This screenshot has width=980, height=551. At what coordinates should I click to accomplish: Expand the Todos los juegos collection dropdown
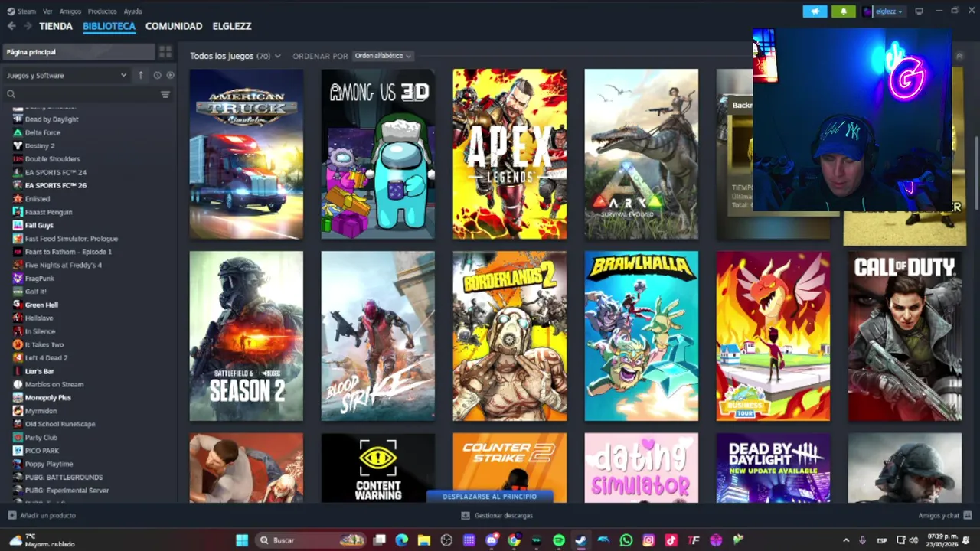click(235, 56)
